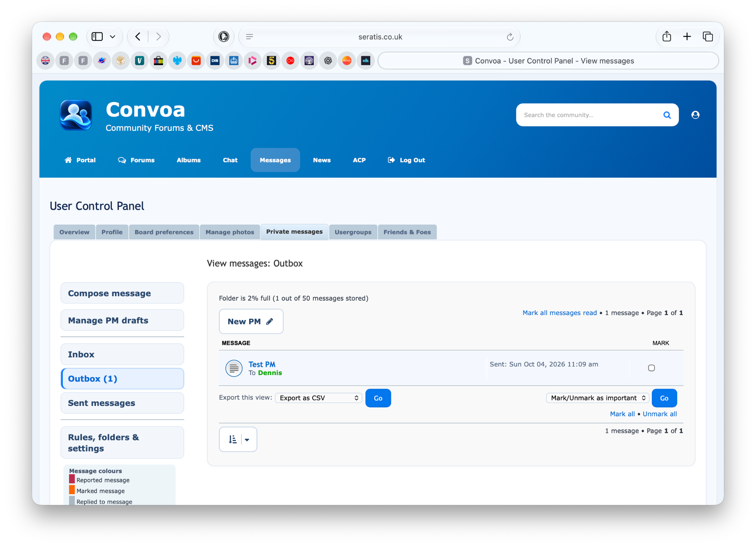Open the Suno orange pinned tab

(x=347, y=61)
